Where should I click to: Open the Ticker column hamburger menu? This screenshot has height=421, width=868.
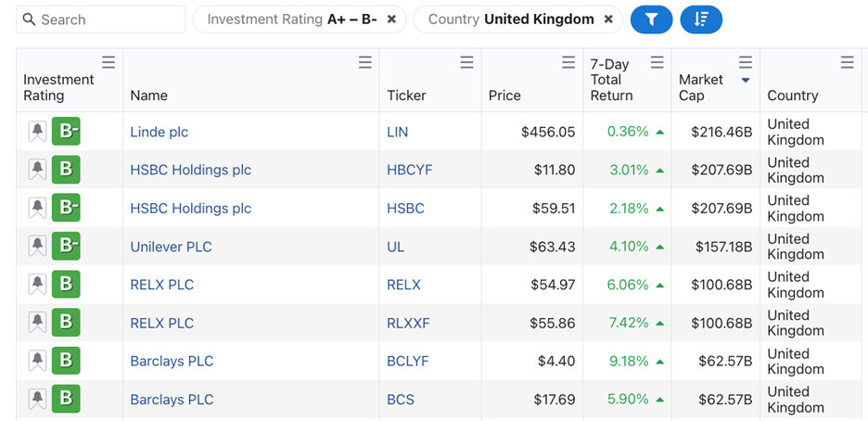(x=466, y=62)
